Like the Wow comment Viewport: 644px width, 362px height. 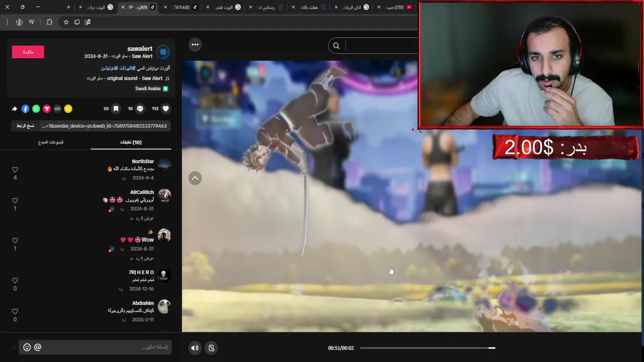[15, 241]
